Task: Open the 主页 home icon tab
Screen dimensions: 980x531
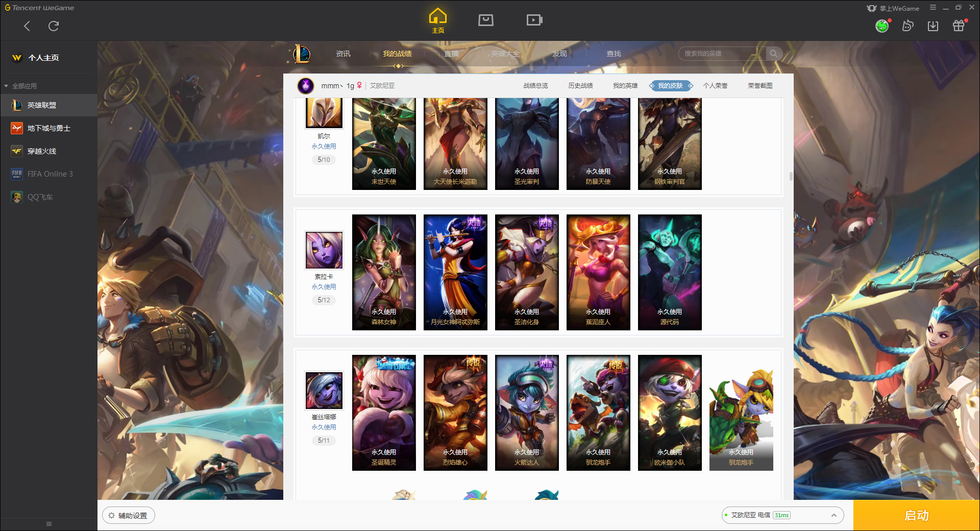Action: 438,21
